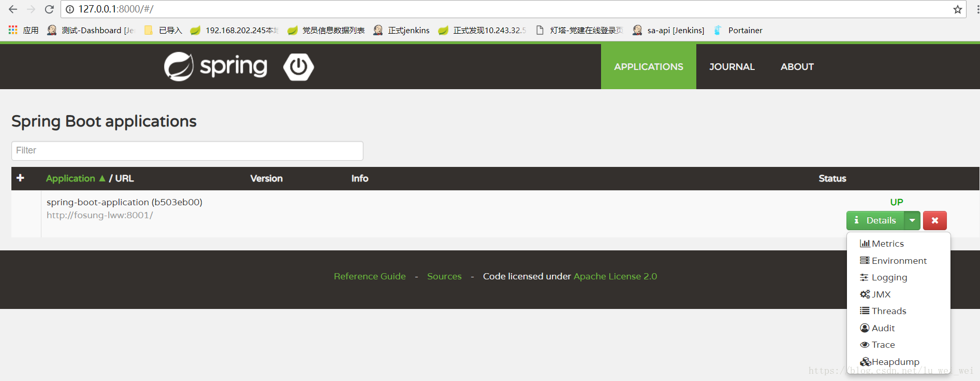Expand the Details dropdown caret
The image size is (980, 381).
tap(912, 220)
